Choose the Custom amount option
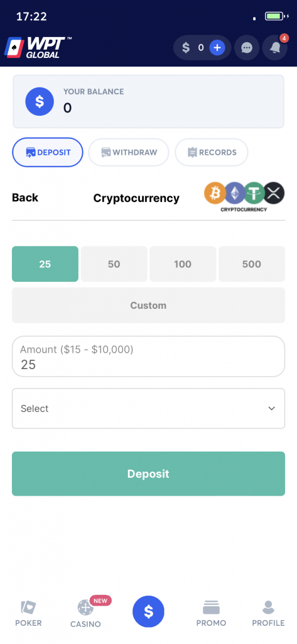 pos(148,305)
